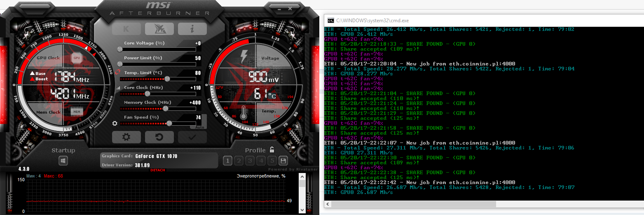Click the monitoring graph scrollbar down arrow
The image size is (644, 215).
pos(302,210)
